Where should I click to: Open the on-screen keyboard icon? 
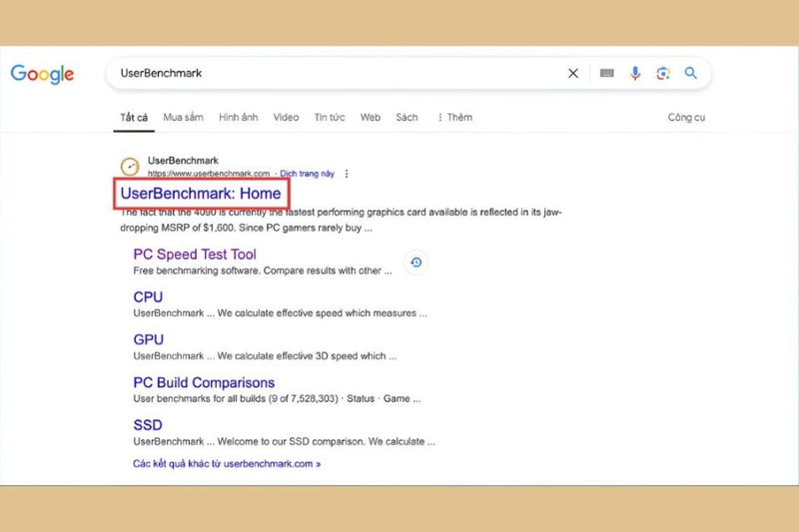pos(606,73)
